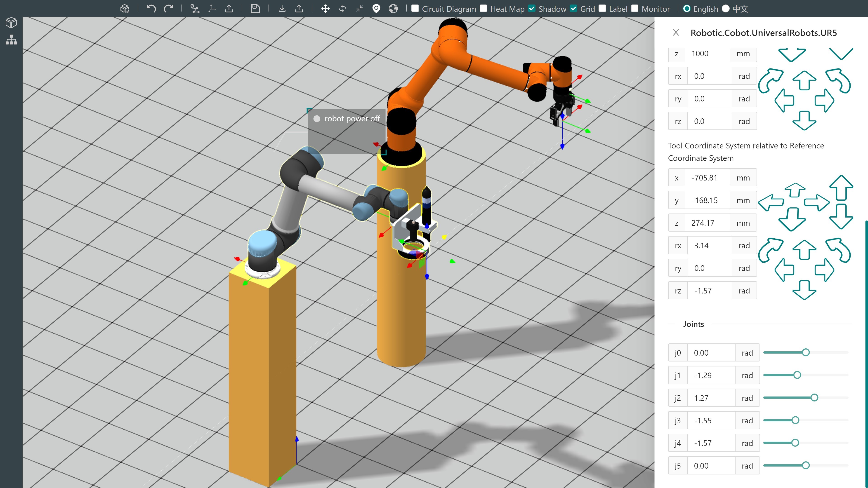Click the tool y field showing -168.15
This screenshot has height=488, width=868.
pos(707,200)
